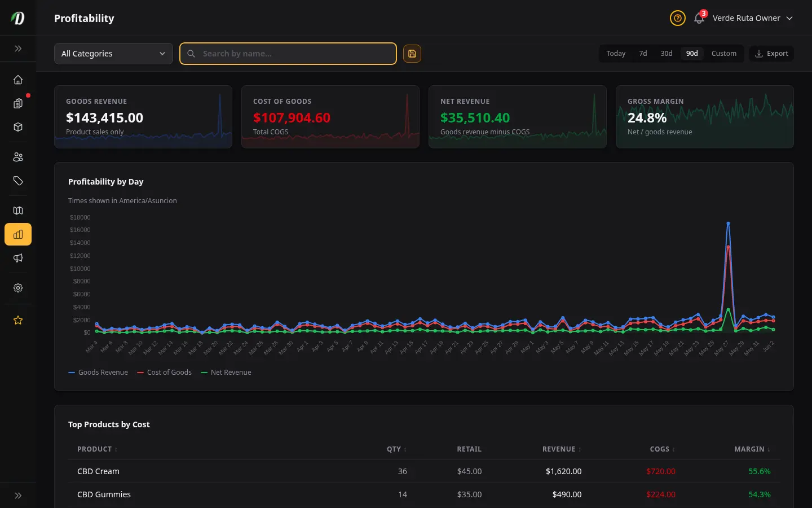Click the 54.3% margin cell
Image resolution: width=812 pixels, height=508 pixels.
(760, 494)
